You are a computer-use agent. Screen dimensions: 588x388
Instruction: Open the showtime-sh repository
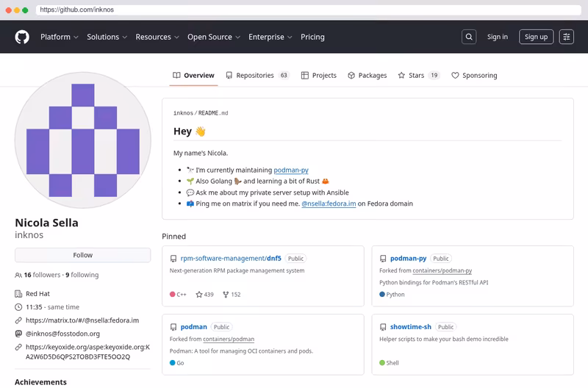(x=411, y=327)
